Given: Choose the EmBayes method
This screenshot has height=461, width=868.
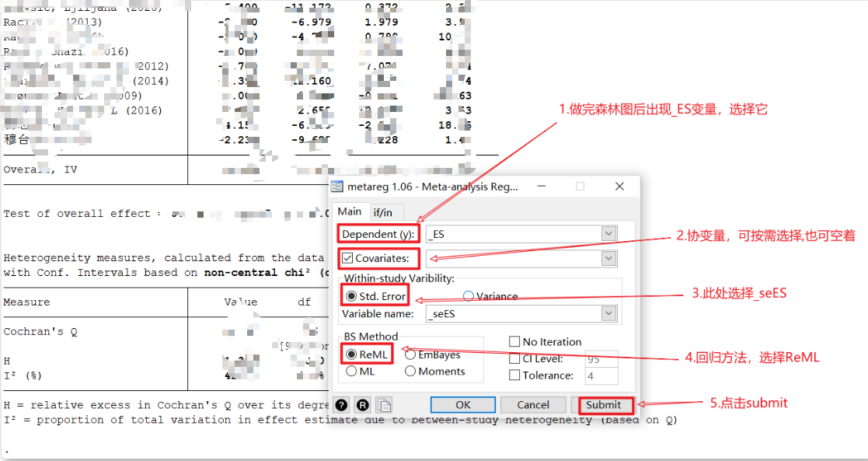Looking at the screenshot, I should pyautogui.click(x=412, y=354).
